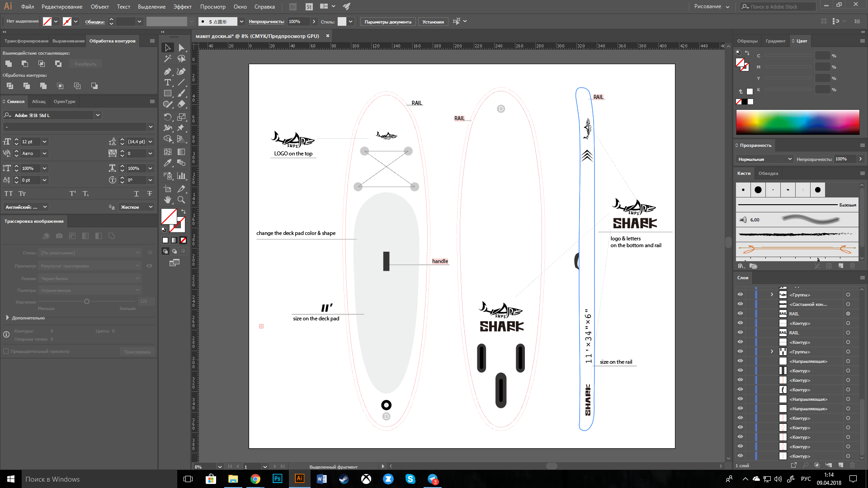Hide the <Составной кон...> layer via eye
This screenshot has height=488, width=868.
[x=740, y=304]
